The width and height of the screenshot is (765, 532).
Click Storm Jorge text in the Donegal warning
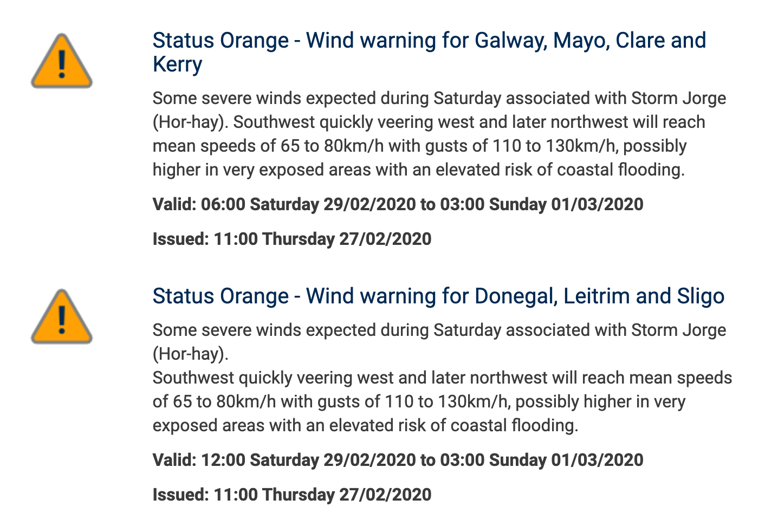(679, 330)
